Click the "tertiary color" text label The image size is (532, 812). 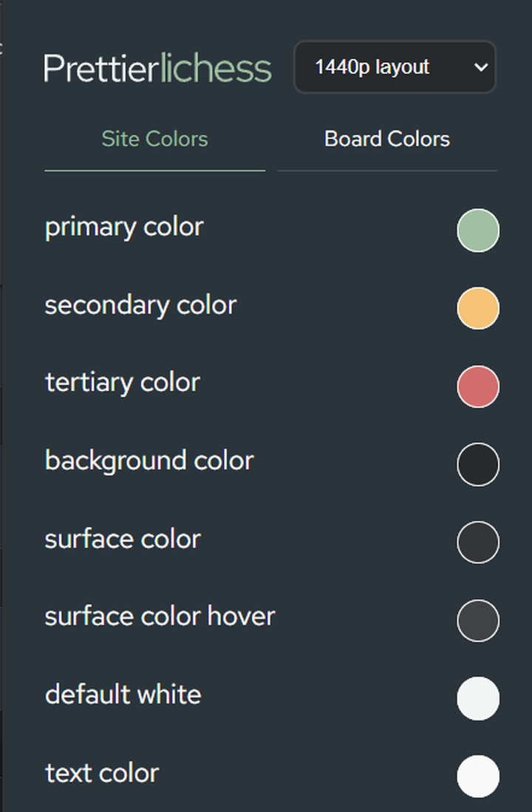[123, 383]
